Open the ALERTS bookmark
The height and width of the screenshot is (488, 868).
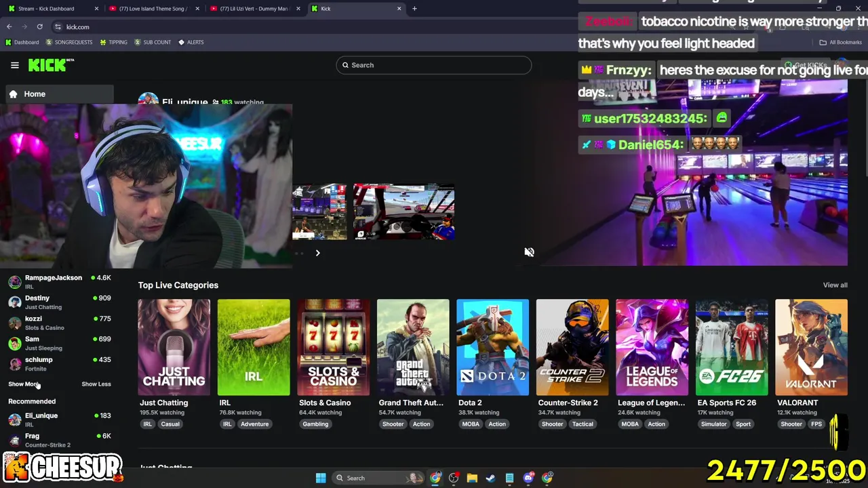pyautogui.click(x=191, y=42)
